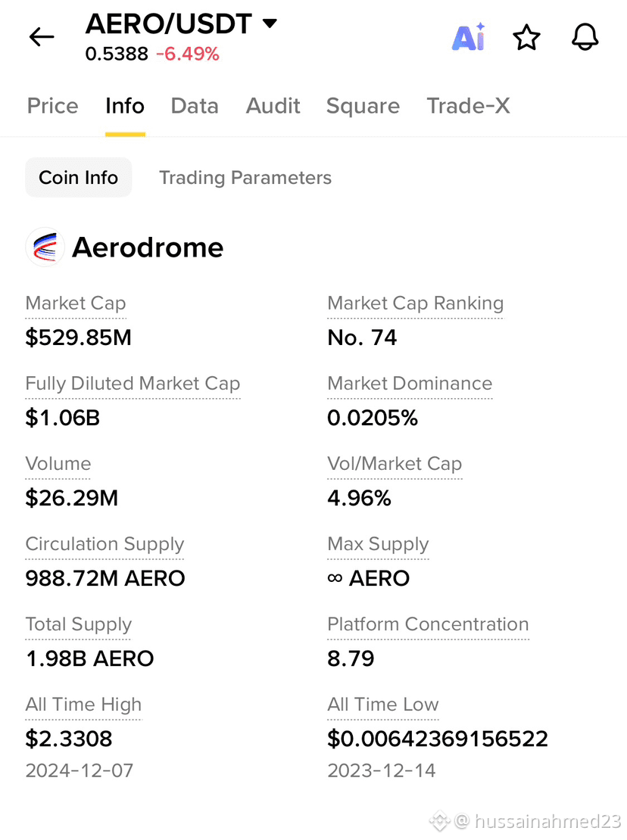627x840 pixels.
Task: Go to the Audit tab
Action: pyautogui.click(x=273, y=106)
